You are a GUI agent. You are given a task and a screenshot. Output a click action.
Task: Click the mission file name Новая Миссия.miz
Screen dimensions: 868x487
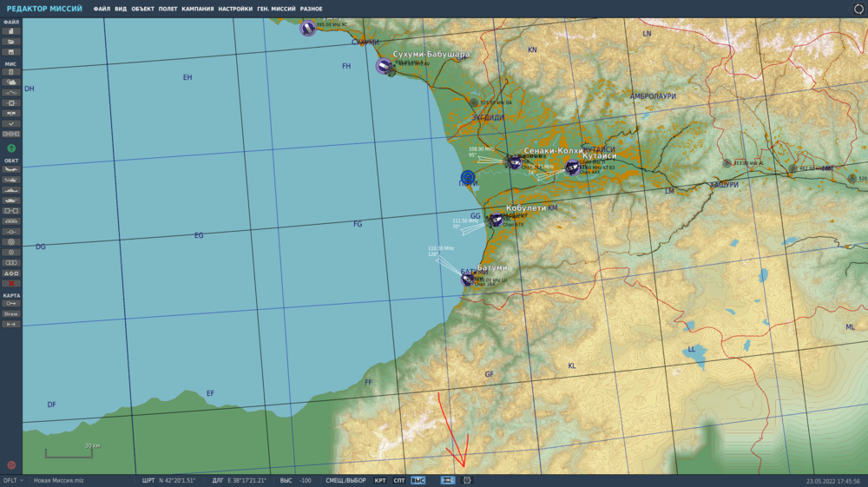59,480
